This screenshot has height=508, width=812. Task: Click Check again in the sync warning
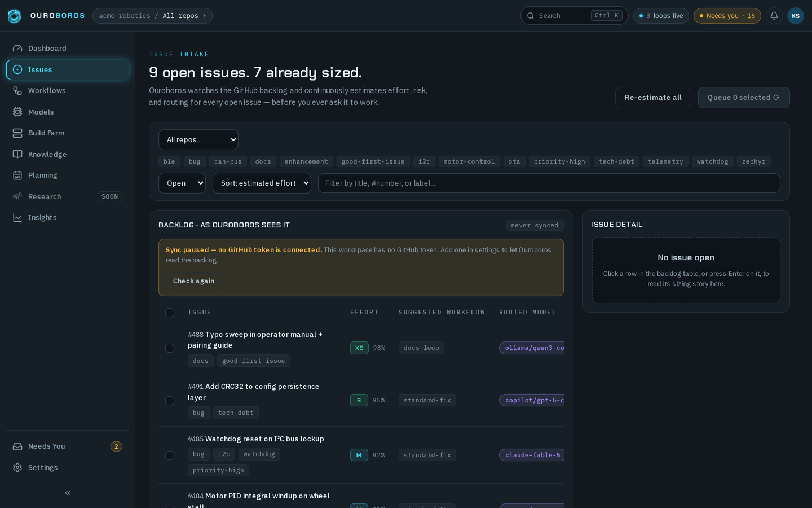193,281
